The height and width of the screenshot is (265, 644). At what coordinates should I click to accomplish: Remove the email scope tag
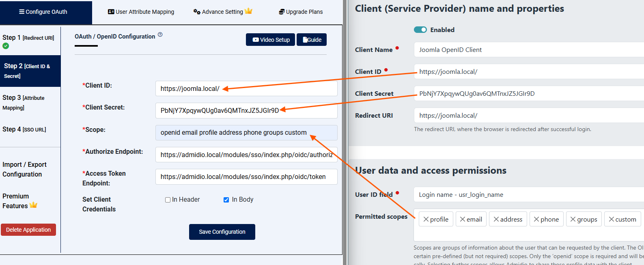(462, 220)
